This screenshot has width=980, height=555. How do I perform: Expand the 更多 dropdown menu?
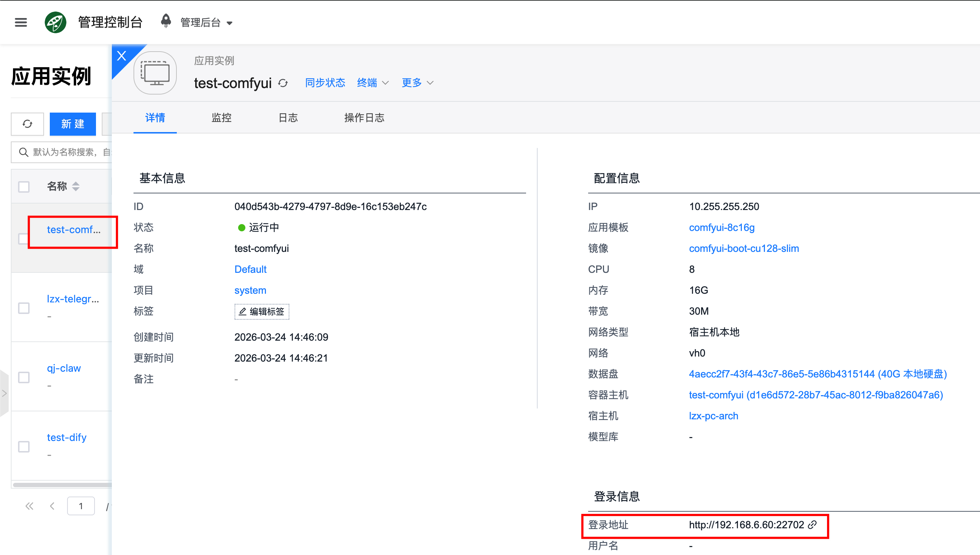417,83
